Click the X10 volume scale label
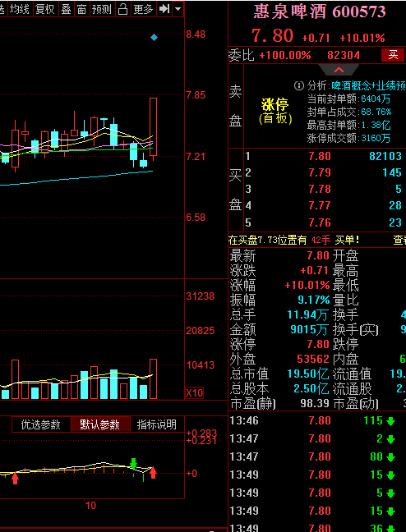Image resolution: width=406 pixels, height=532 pixels. [x=194, y=393]
